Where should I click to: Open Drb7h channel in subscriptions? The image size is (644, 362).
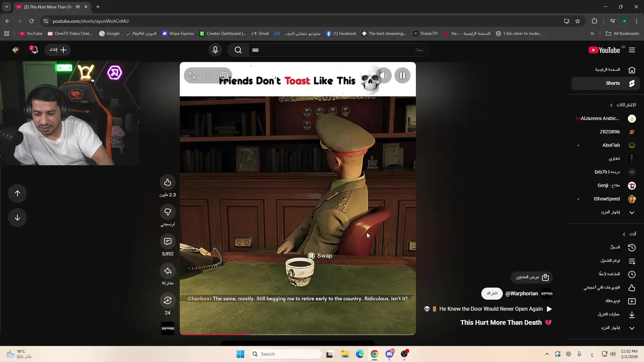[605, 172]
